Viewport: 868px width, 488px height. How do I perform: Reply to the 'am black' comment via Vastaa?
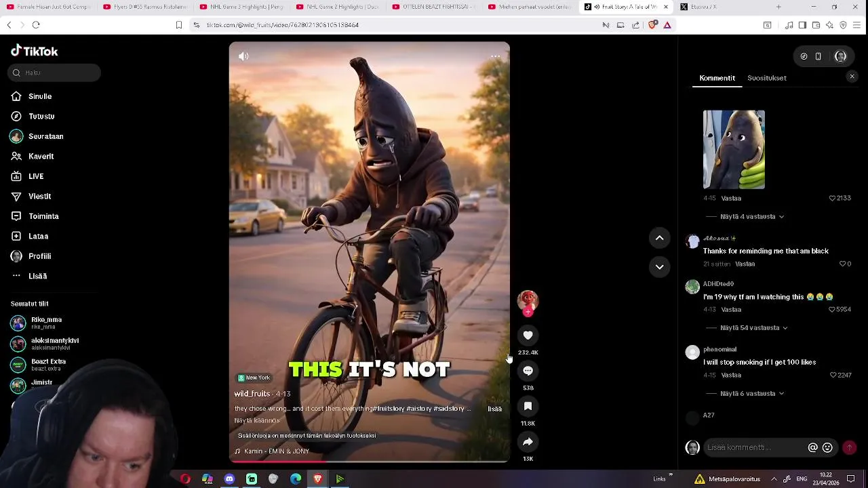point(745,264)
